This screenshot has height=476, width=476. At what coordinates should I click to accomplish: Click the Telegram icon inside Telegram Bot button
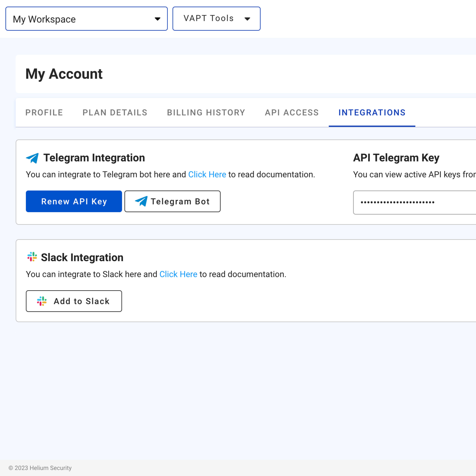click(141, 201)
